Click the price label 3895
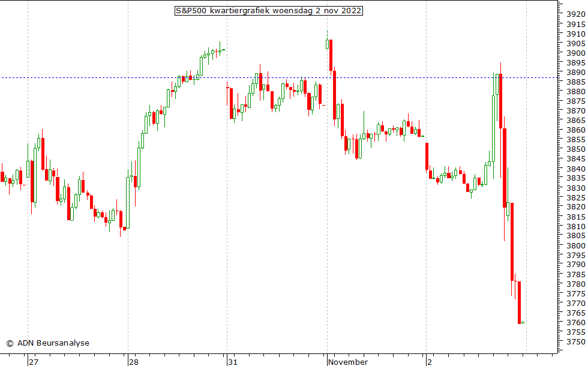Screen dimensions: 588x366 pos(575,62)
